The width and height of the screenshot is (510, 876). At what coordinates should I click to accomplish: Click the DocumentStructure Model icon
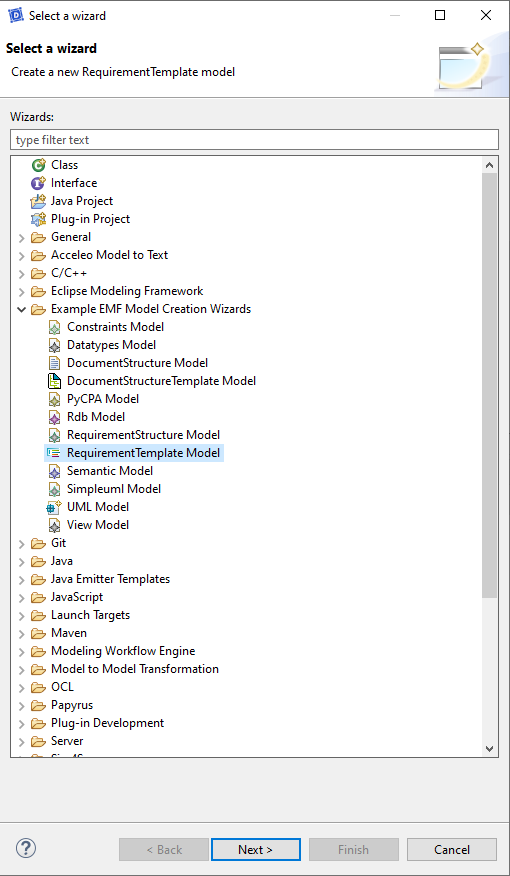[54, 363]
